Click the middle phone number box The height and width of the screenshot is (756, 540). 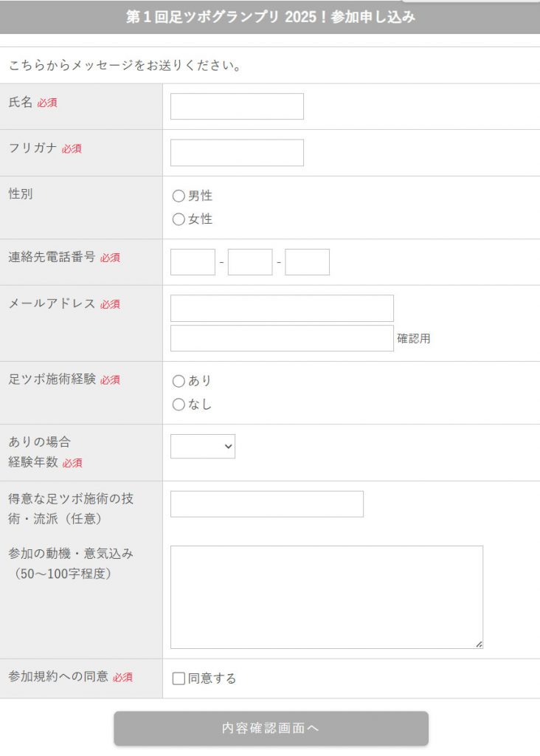coord(249,262)
